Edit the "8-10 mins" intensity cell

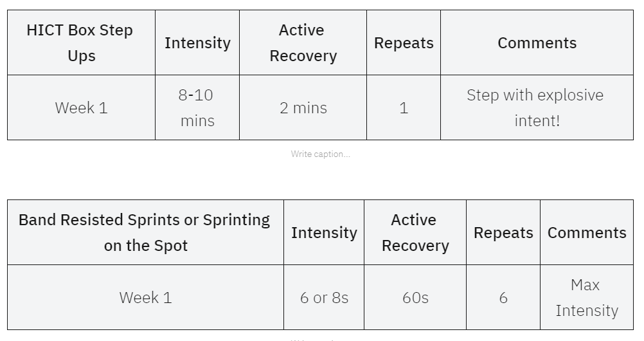click(x=197, y=108)
